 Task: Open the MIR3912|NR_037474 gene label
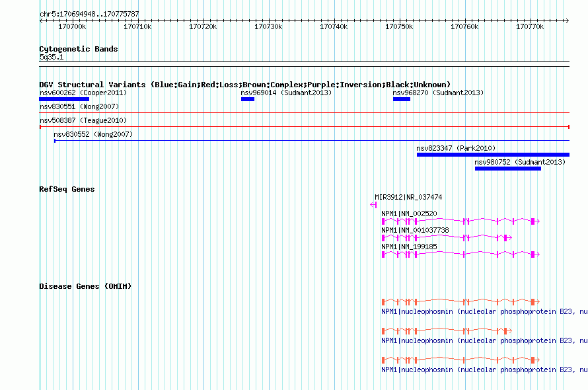pyautogui.click(x=408, y=197)
